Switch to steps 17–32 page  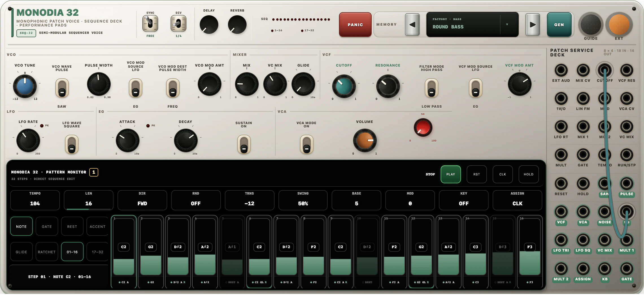tap(97, 252)
